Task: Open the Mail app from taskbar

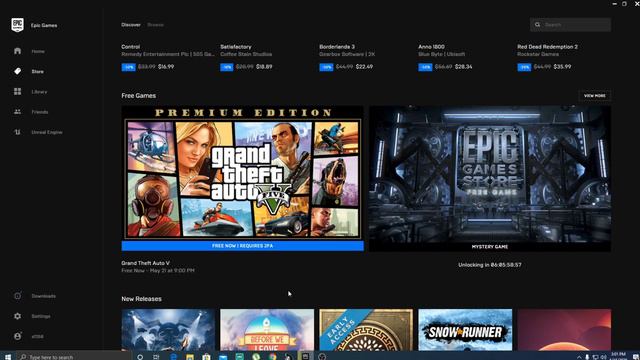Action: pos(223,357)
